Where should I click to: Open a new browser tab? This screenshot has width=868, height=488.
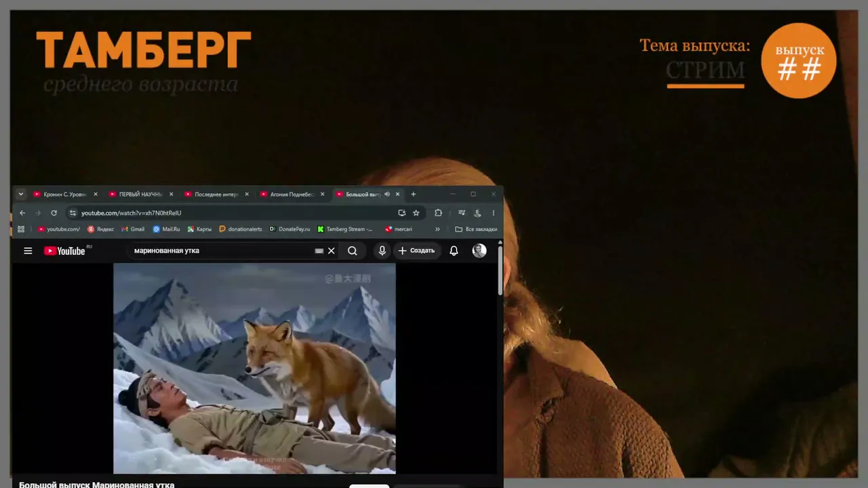414,195
